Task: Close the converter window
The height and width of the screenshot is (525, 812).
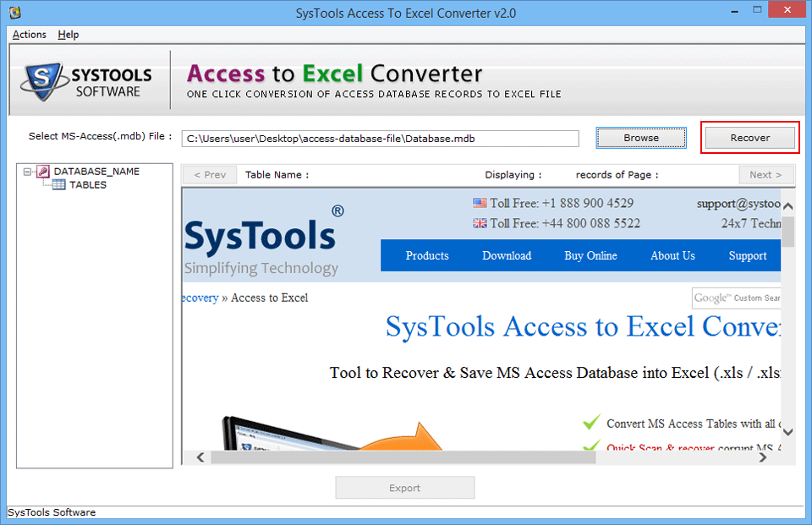Action: pyautogui.click(x=787, y=10)
